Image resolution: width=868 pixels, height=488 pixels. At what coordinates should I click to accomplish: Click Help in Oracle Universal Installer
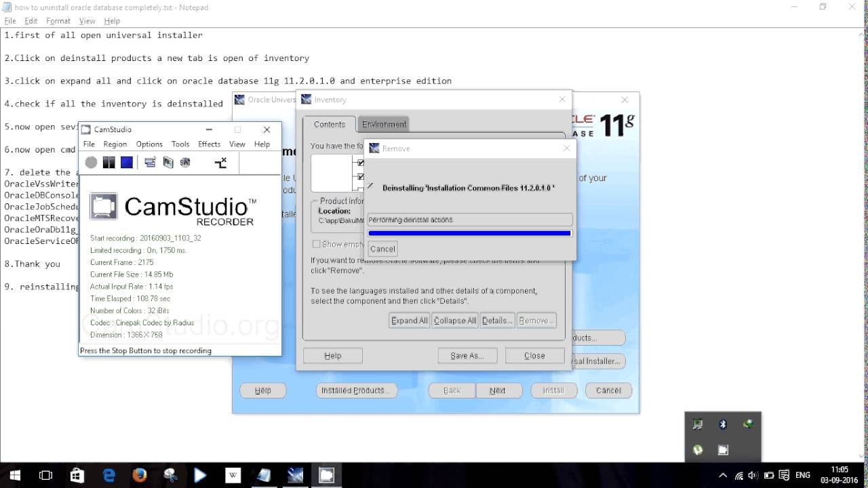263,390
